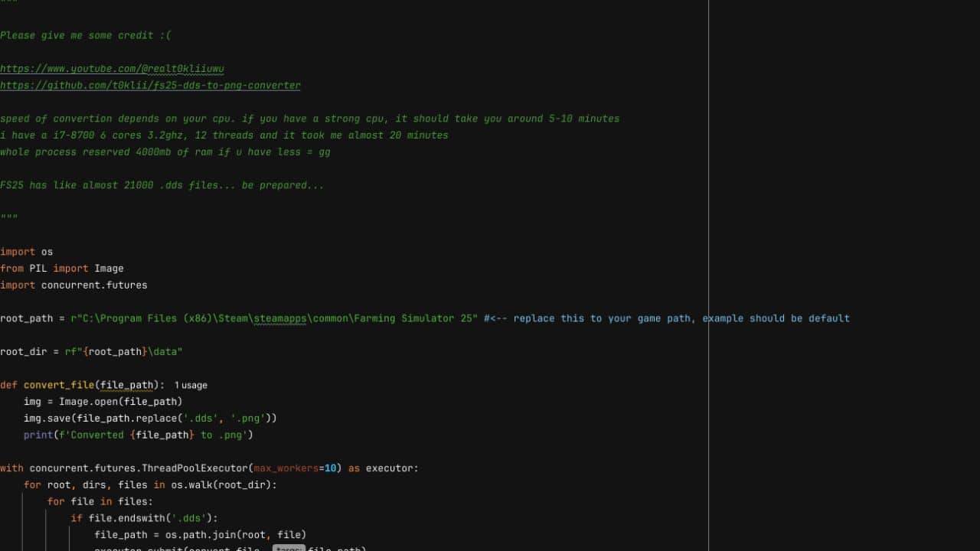Click the Image name in PIL import
The image size is (980, 551).
(x=109, y=269)
